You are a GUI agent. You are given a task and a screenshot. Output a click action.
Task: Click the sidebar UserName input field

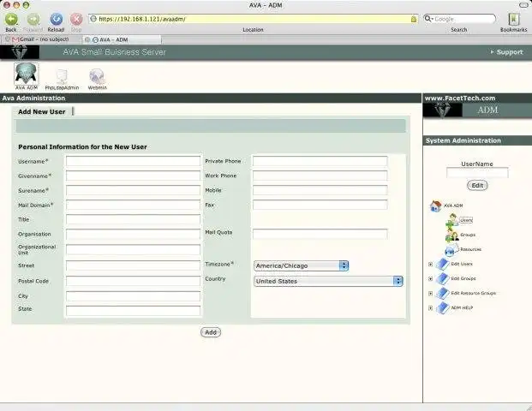[477, 173]
